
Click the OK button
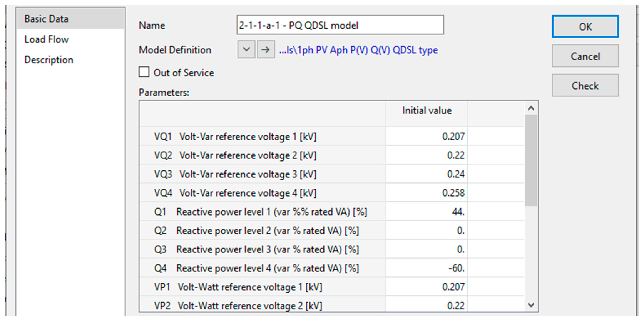[585, 27]
